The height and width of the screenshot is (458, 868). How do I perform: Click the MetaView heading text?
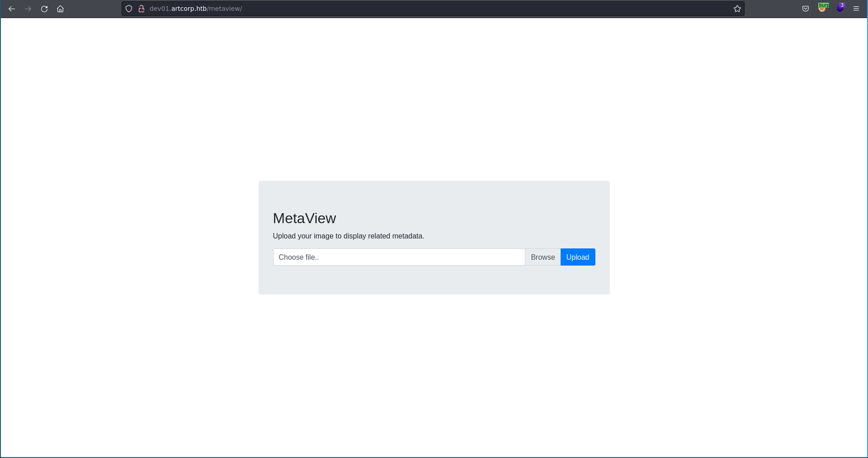point(304,218)
